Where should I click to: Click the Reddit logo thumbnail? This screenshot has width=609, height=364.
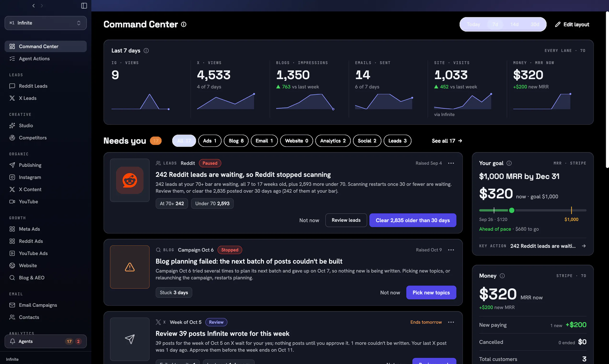130,180
